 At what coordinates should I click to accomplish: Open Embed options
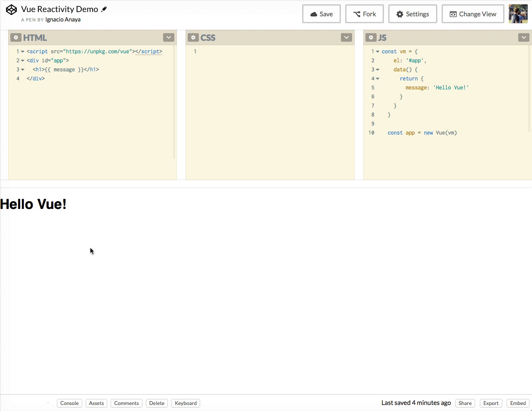[x=518, y=403]
